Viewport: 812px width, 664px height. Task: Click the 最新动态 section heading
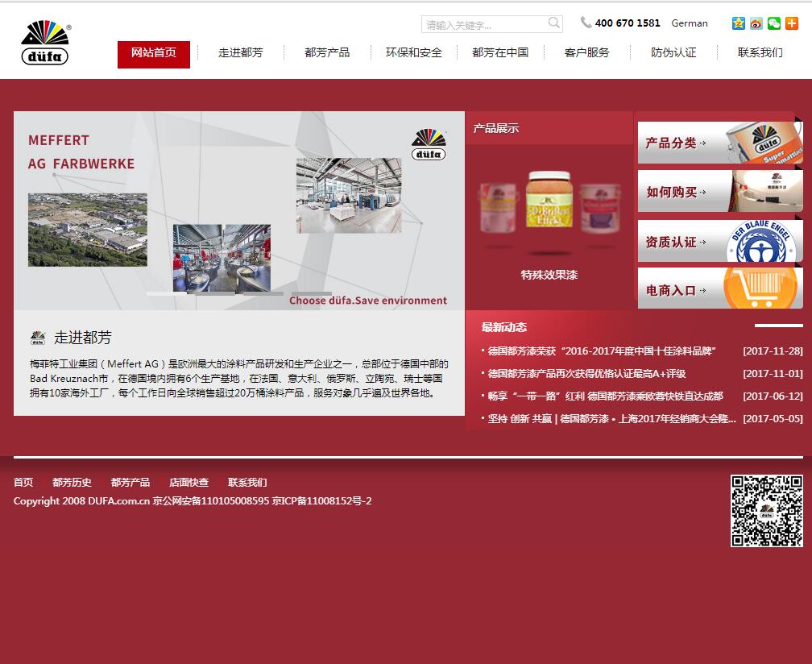pyautogui.click(x=504, y=327)
